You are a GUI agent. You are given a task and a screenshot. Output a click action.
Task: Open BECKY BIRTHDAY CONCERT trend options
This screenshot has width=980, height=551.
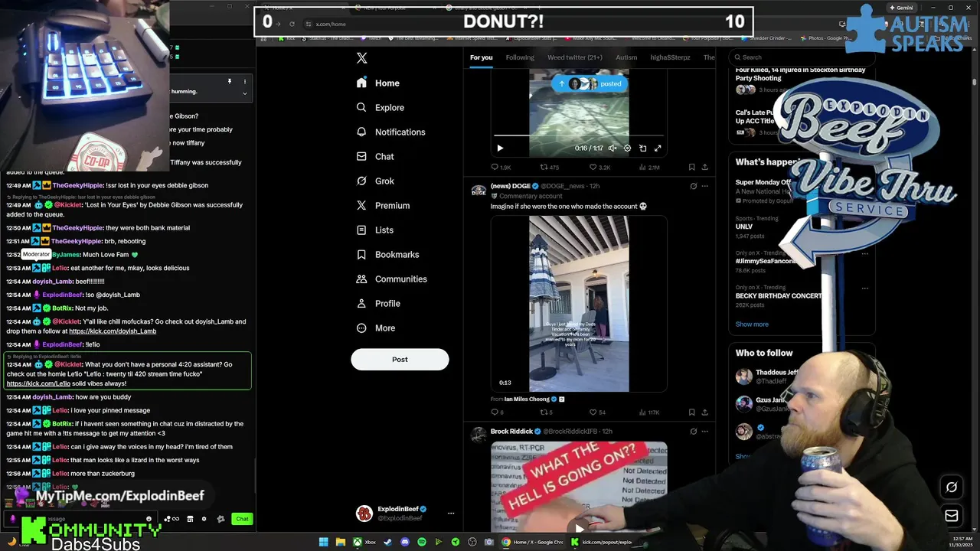click(x=864, y=289)
